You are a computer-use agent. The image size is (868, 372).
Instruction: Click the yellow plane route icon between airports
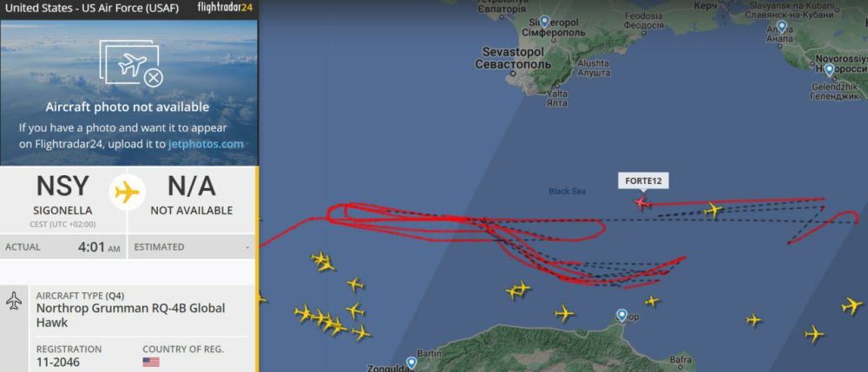tap(128, 193)
